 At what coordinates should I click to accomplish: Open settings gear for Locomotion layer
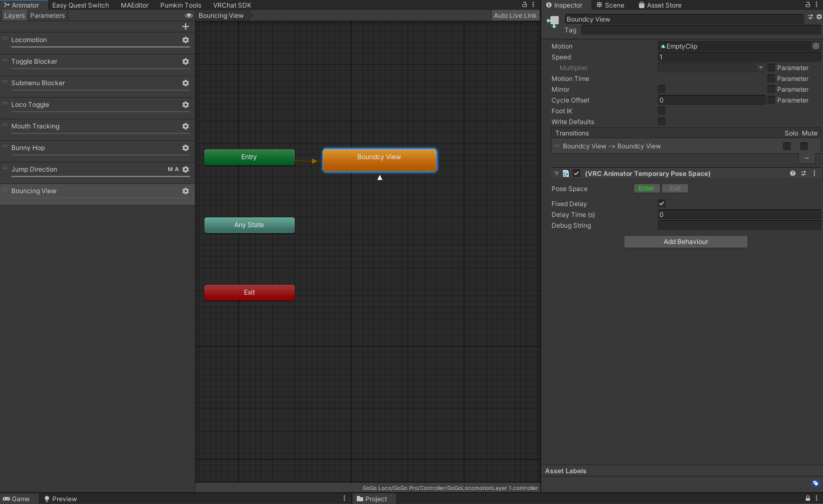(186, 40)
